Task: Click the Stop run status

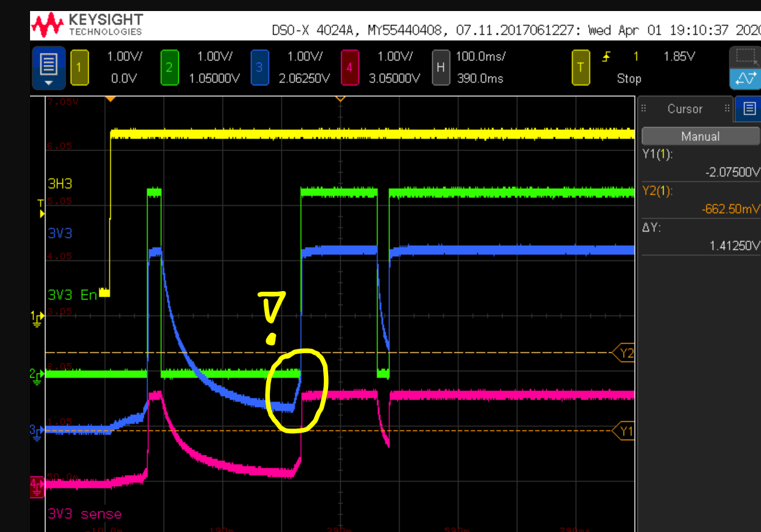Action: [629, 78]
